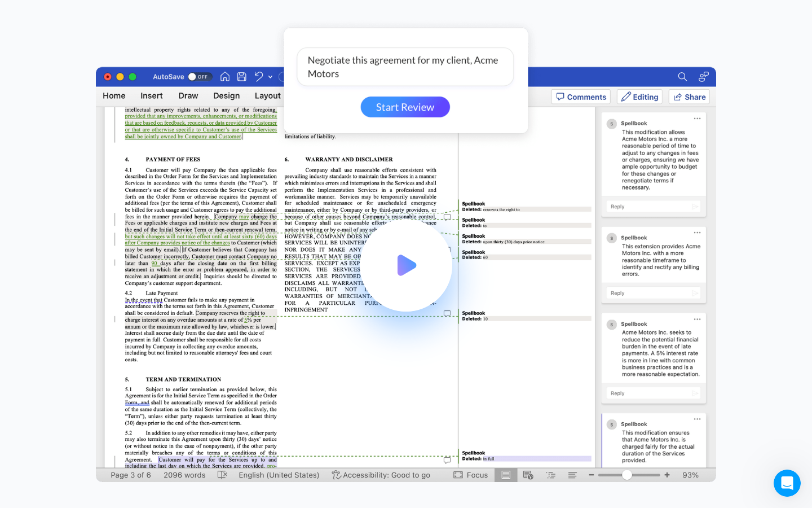Click comment balloon beside section 5.2 text

point(447,460)
